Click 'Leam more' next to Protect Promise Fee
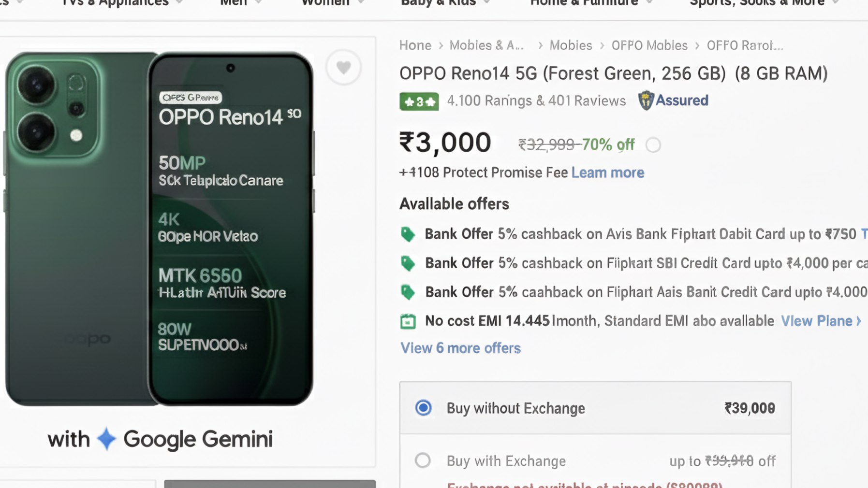 [x=608, y=172]
